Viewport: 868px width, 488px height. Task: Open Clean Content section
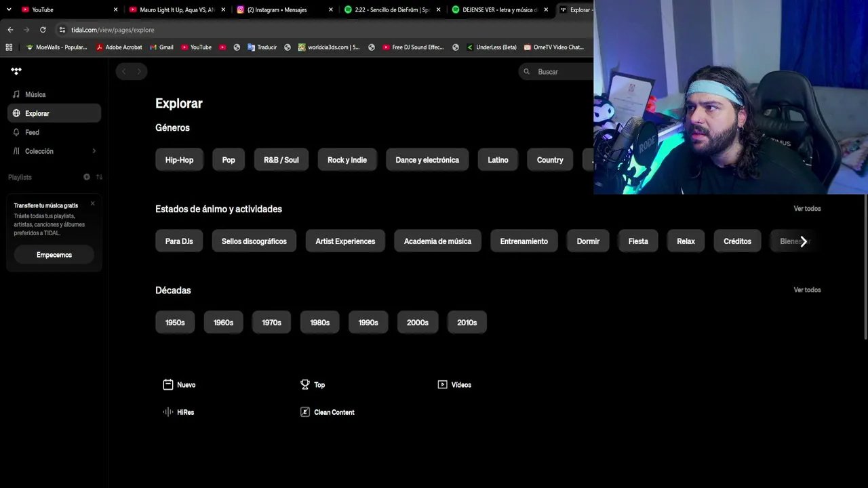(328, 412)
